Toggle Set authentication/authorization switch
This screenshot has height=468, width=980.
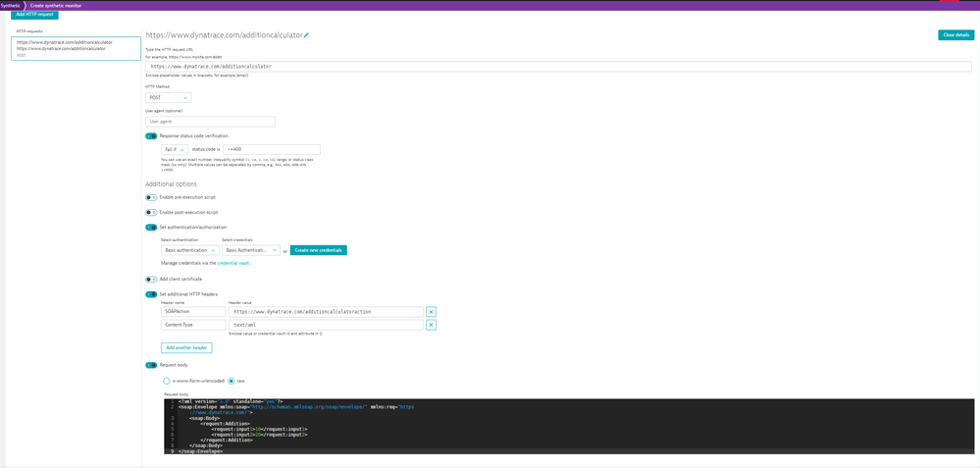tap(151, 228)
